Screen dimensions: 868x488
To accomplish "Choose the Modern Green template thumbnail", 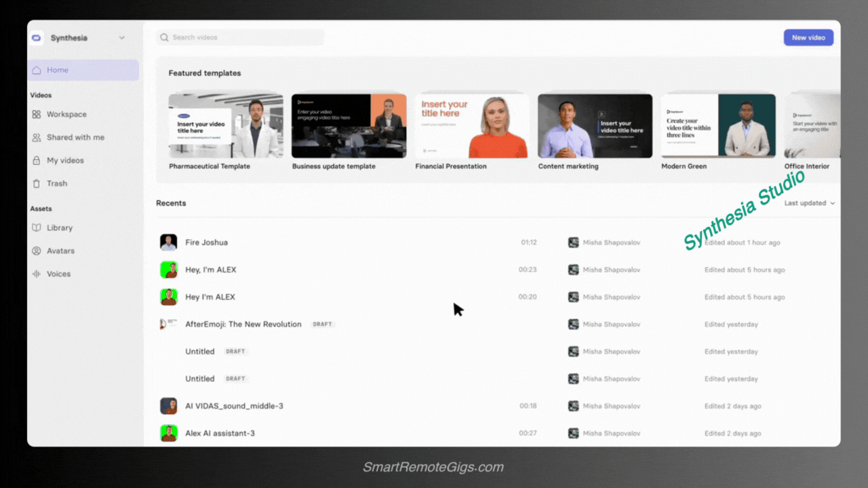I will (718, 126).
